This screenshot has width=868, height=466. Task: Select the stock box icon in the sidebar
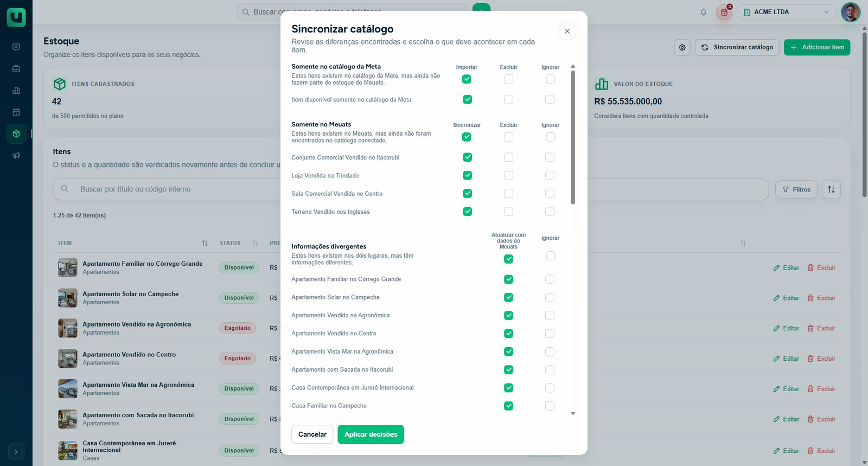[16, 133]
